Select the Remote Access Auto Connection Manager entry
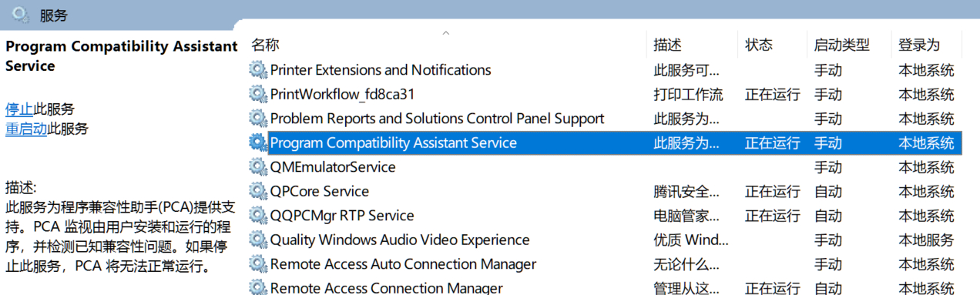This screenshot has height=295, width=980. [x=605, y=264]
